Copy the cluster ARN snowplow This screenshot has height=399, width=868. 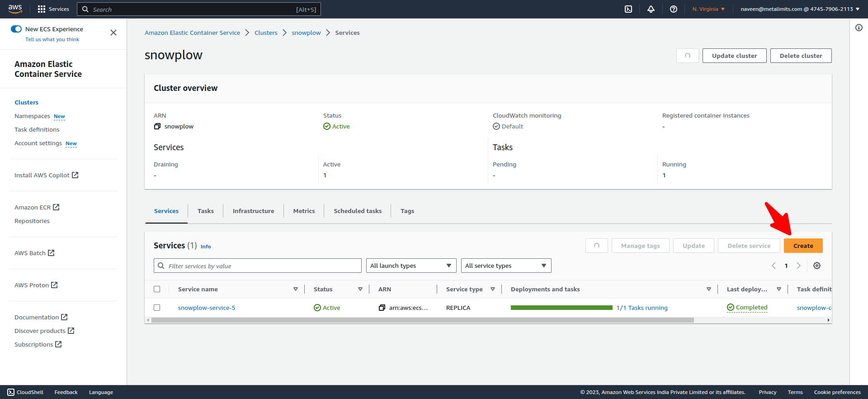click(x=157, y=126)
